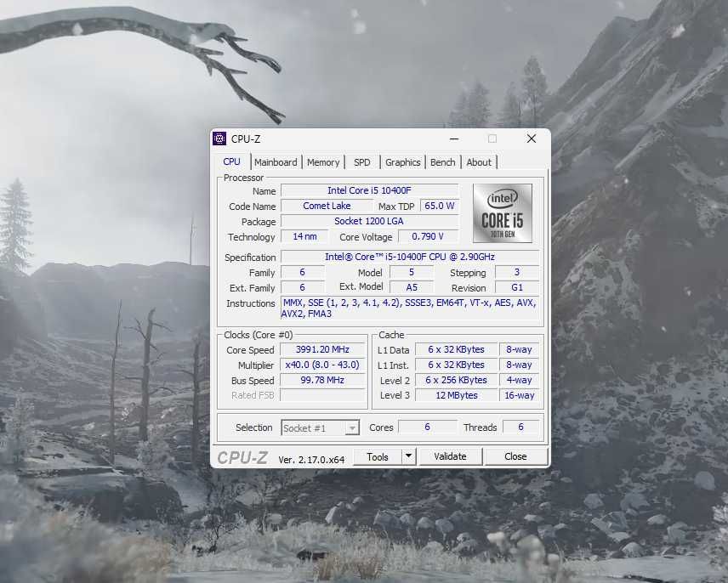
Task: Click the Validate button
Action: (451, 456)
